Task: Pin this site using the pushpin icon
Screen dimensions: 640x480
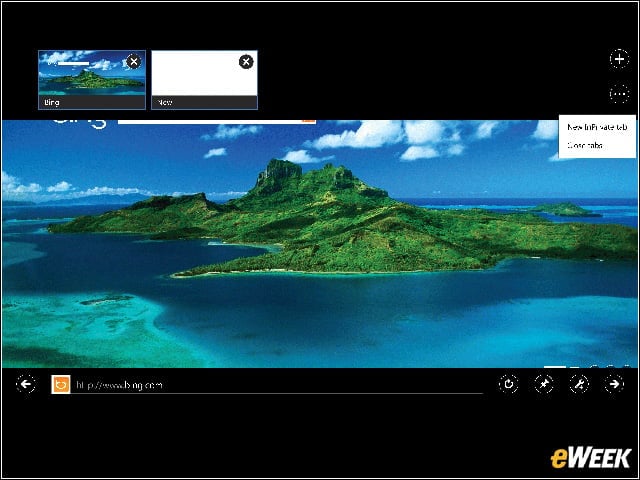Action: click(544, 384)
